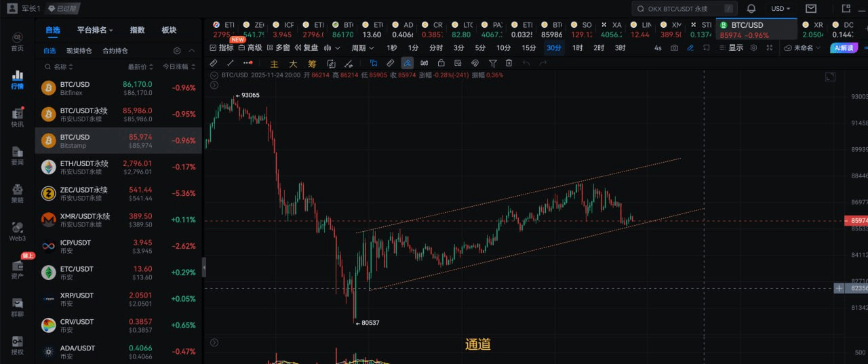868x364 pixels.
Task: Toggle the 大 indicator button
Action: pyautogui.click(x=293, y=64)
